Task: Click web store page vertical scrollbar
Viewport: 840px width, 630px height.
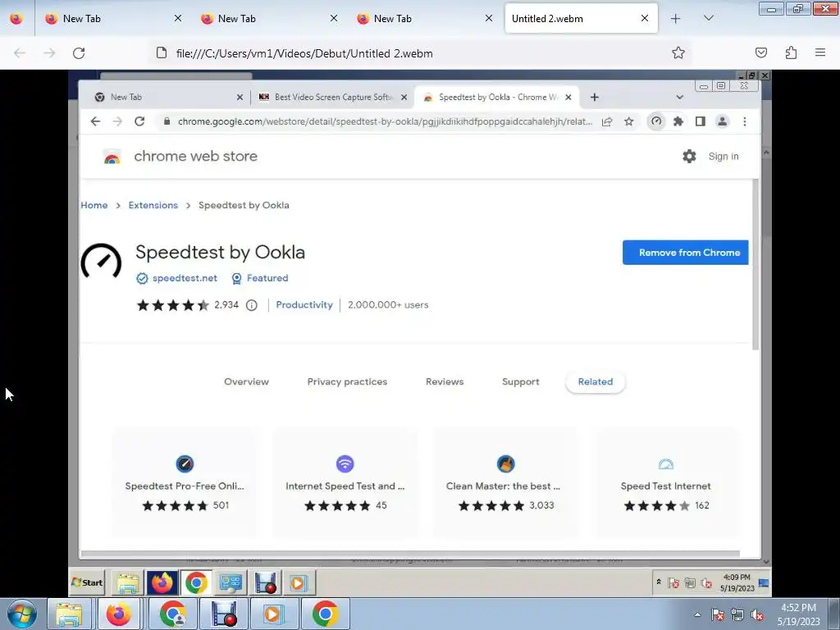Action: [x=756, y=265]
